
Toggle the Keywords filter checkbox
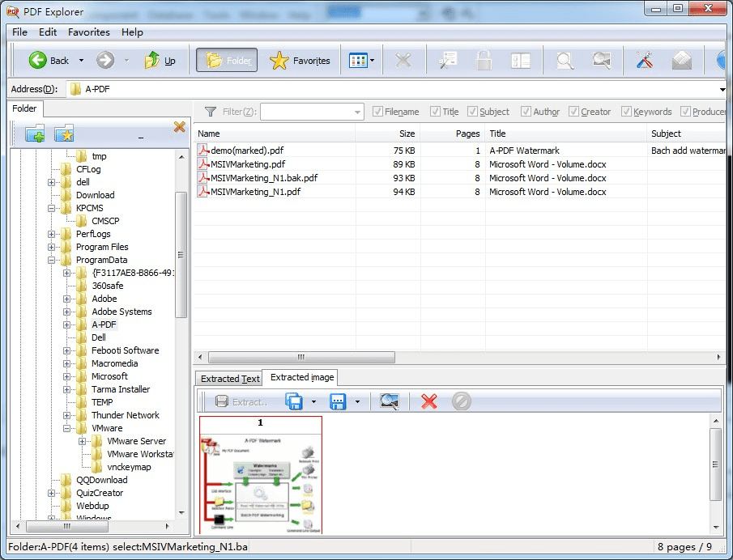[626, 112]
